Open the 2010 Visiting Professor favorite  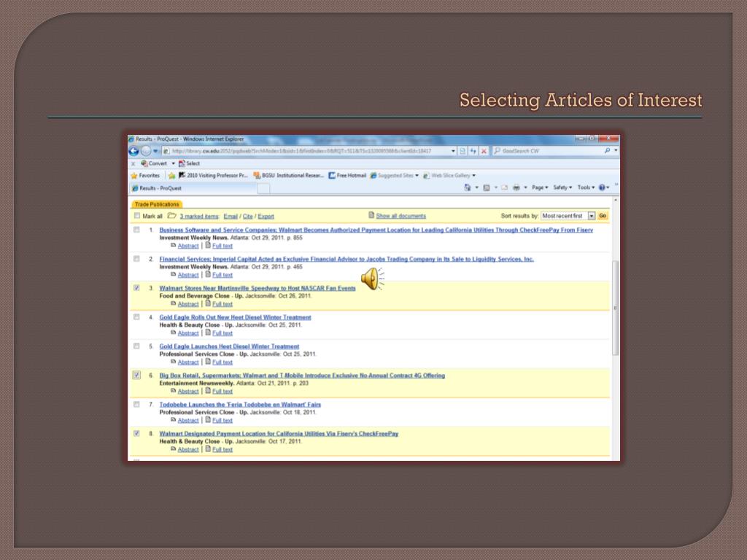[x=214, y=176]
